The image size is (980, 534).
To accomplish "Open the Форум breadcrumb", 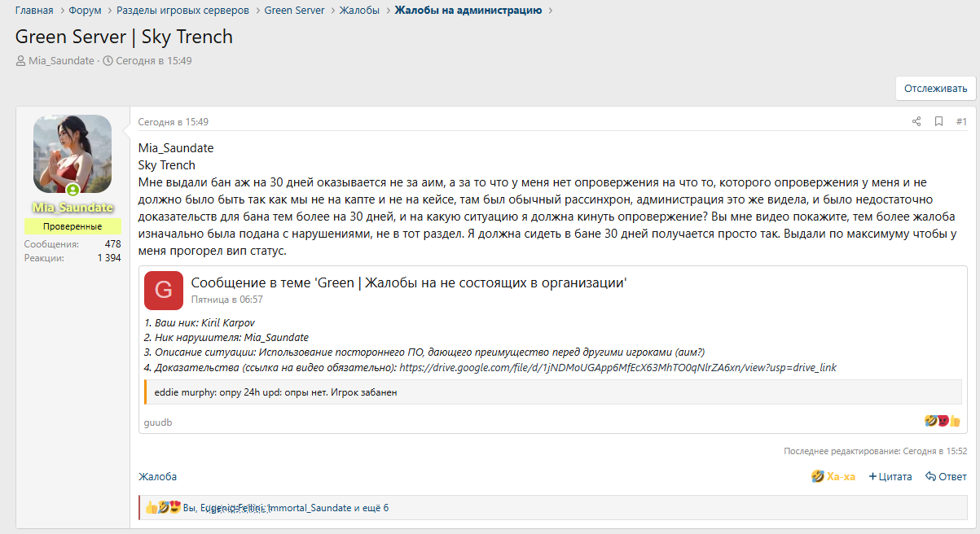I will tap(86, 11).
